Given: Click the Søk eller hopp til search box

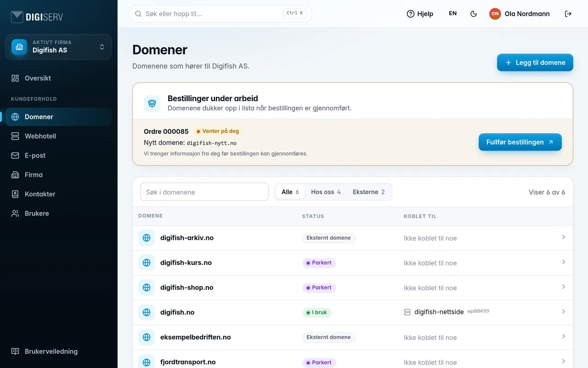Looking at the screenshot, I should (x=220, y=14).
